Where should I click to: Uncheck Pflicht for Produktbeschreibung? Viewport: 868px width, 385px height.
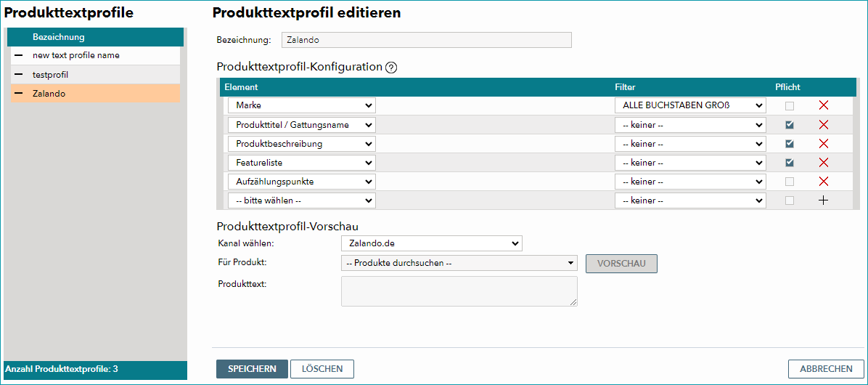(790, 144)
